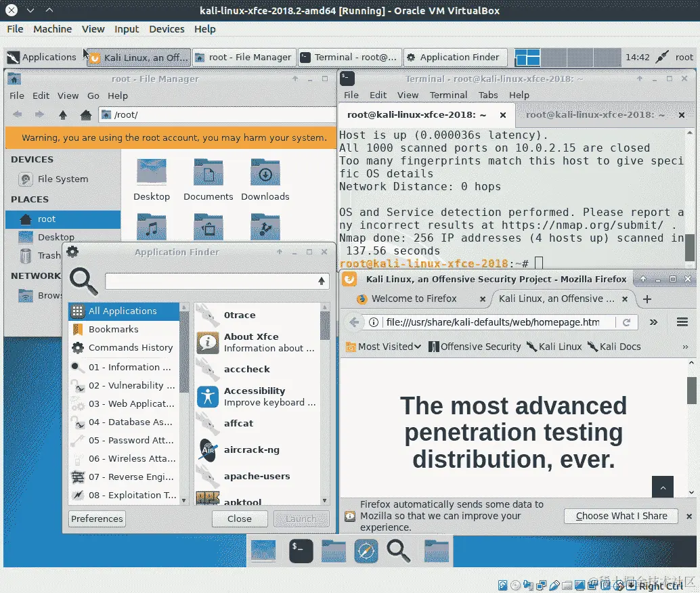The width and height of the screenshot is (700, 593).
Task: Switch to root - File Manager taskbar entry
Action: [244, 57]
